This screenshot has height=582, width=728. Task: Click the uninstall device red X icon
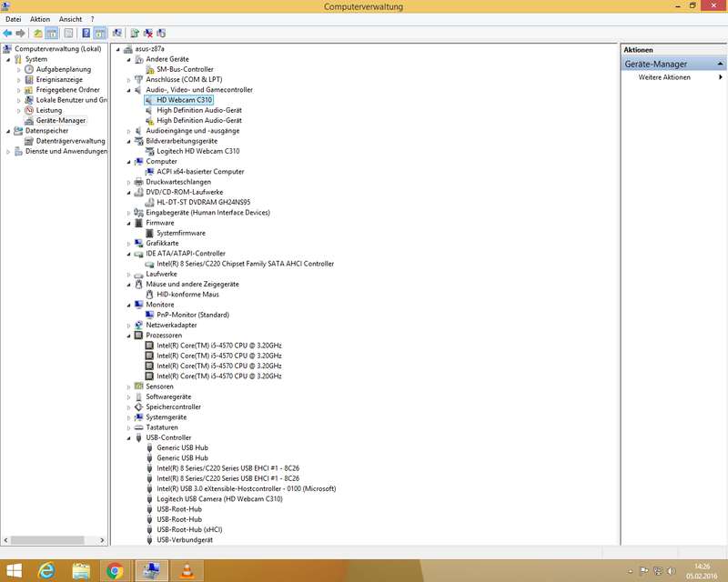(147, 33)
